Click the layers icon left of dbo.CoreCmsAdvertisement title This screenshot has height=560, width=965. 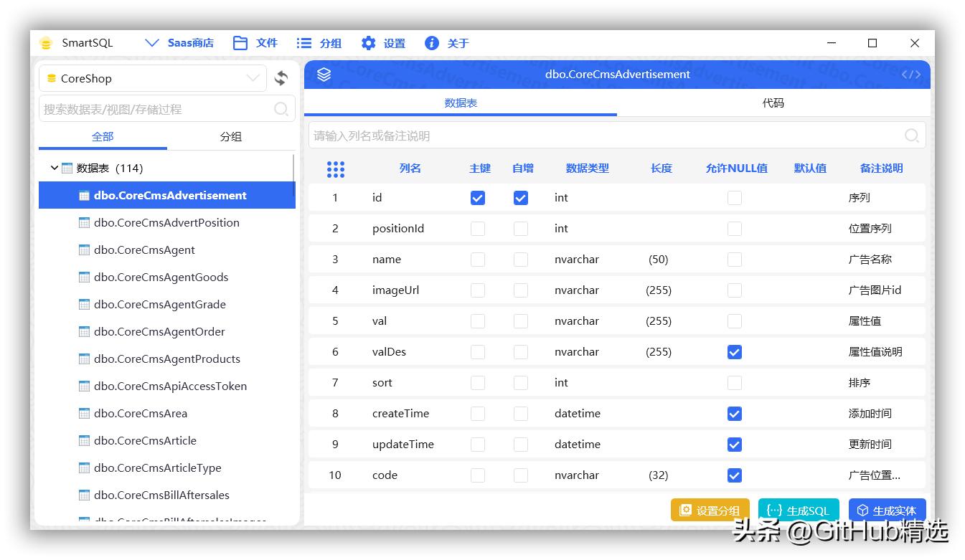324,75
